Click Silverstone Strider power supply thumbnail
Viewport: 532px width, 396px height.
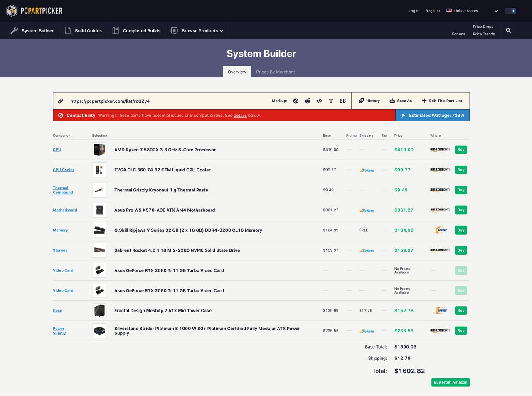coord(99,331)
